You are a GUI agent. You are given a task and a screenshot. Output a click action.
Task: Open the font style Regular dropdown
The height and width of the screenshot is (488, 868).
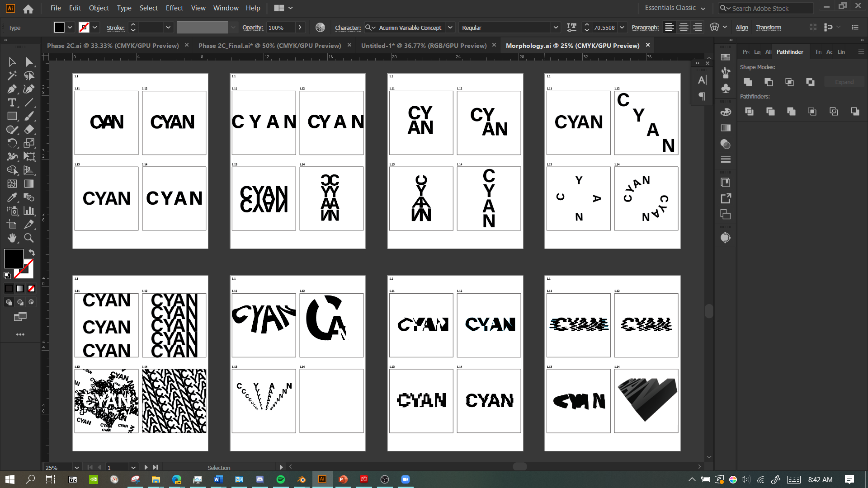pyautogui.click(x=556, y=28)
